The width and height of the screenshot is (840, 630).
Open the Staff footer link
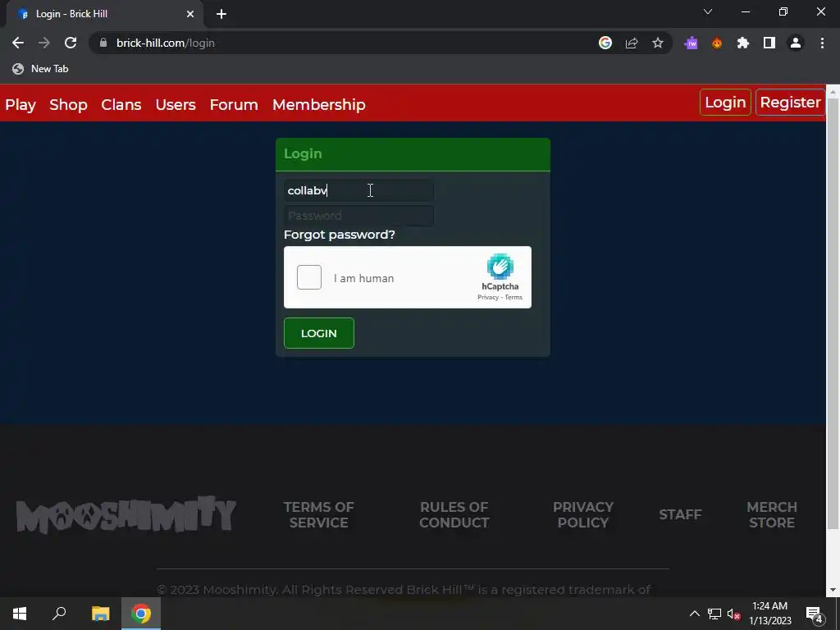pos(680,514)
